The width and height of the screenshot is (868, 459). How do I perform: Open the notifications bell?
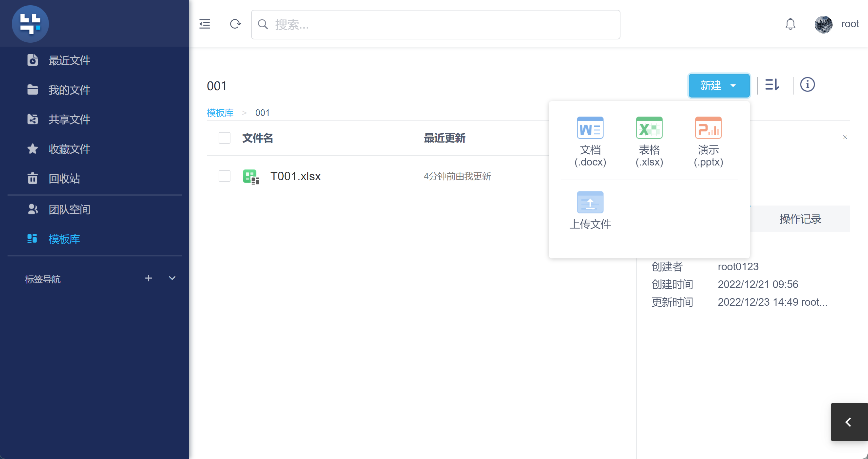pos(790,24)
